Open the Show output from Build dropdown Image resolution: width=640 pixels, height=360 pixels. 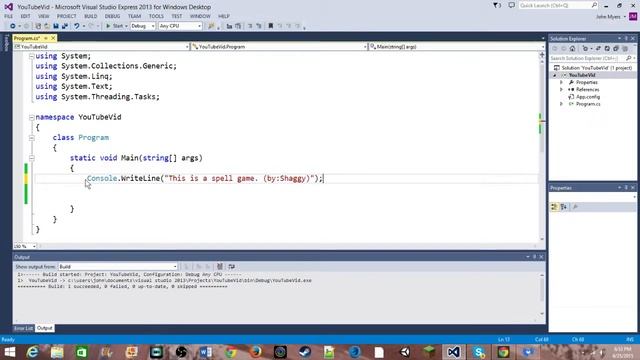point(118,267)
